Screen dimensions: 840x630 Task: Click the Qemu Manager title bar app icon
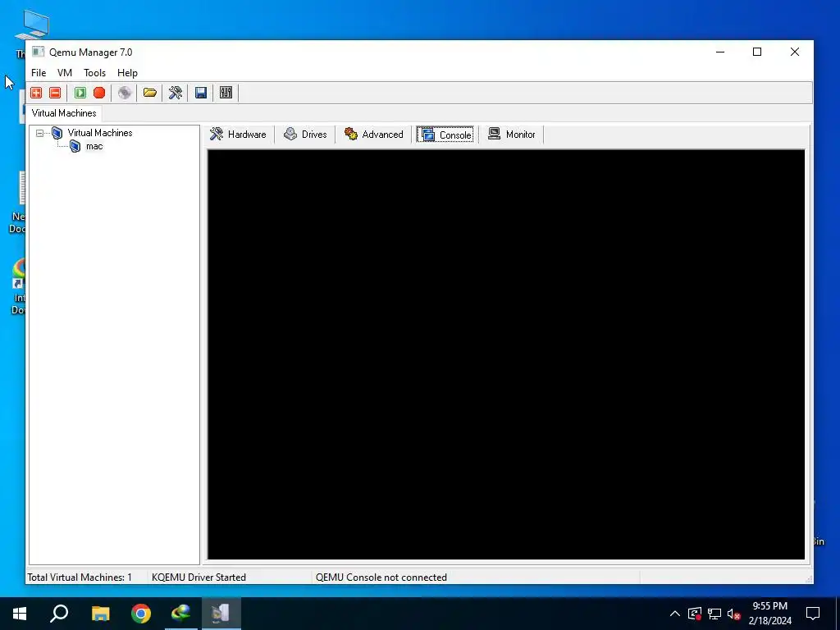click(38, 52)
